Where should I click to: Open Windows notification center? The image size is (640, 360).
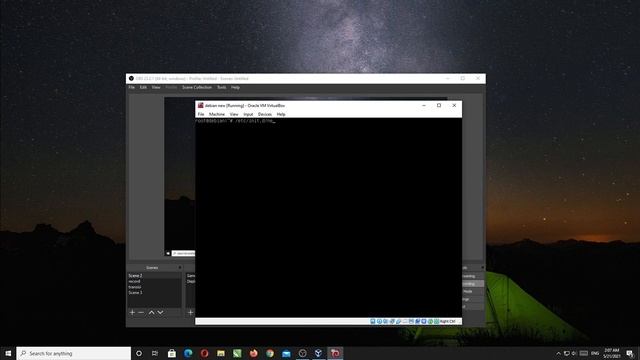click(x=630, y=353)
